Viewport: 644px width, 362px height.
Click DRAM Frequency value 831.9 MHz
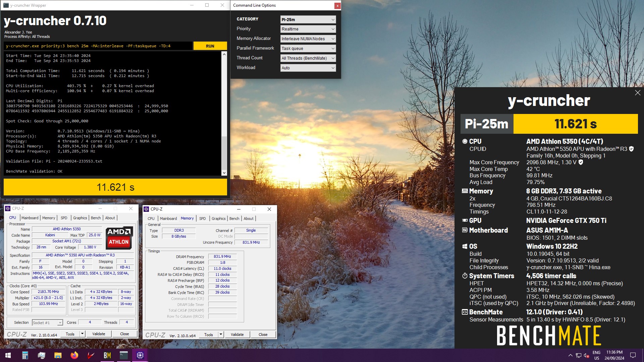(222, 257)
